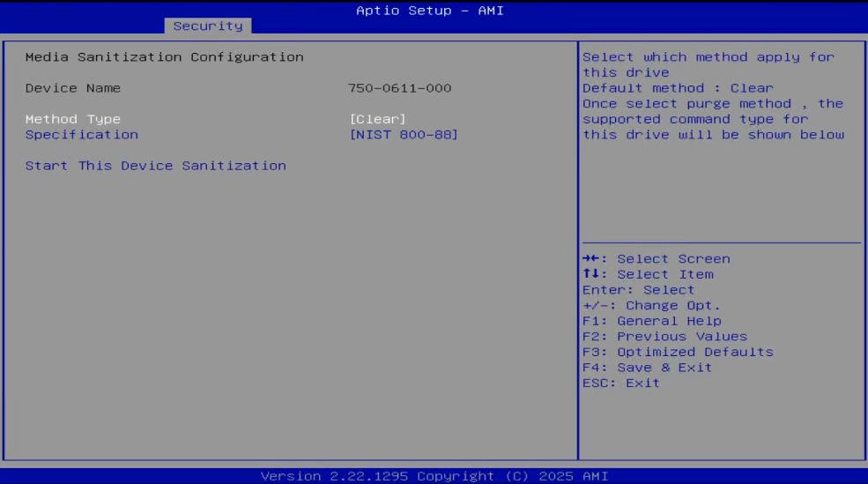Click the +/-: Change Opt. key hint
Screen dimensions: 868x484
click(x=651, y=306)
